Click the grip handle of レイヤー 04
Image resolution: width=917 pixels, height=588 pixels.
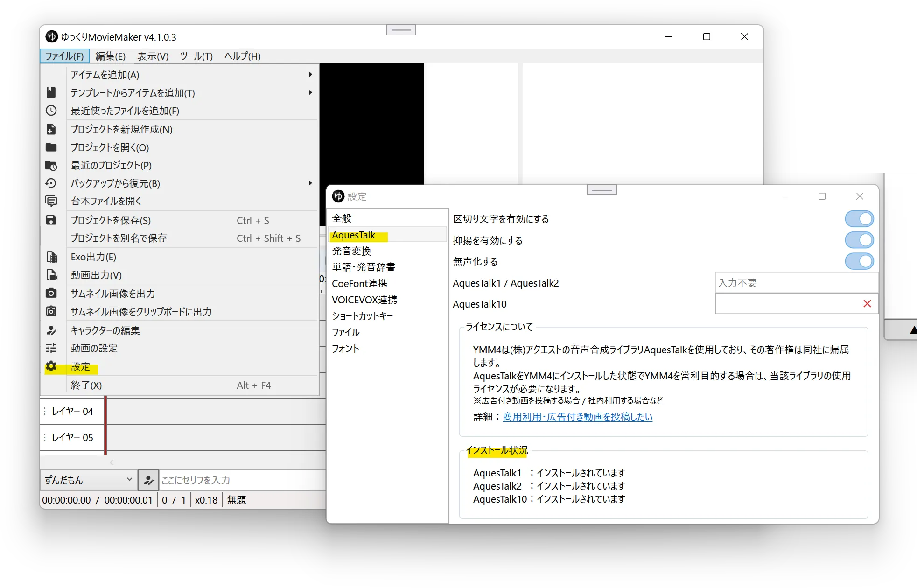(45, 411)
